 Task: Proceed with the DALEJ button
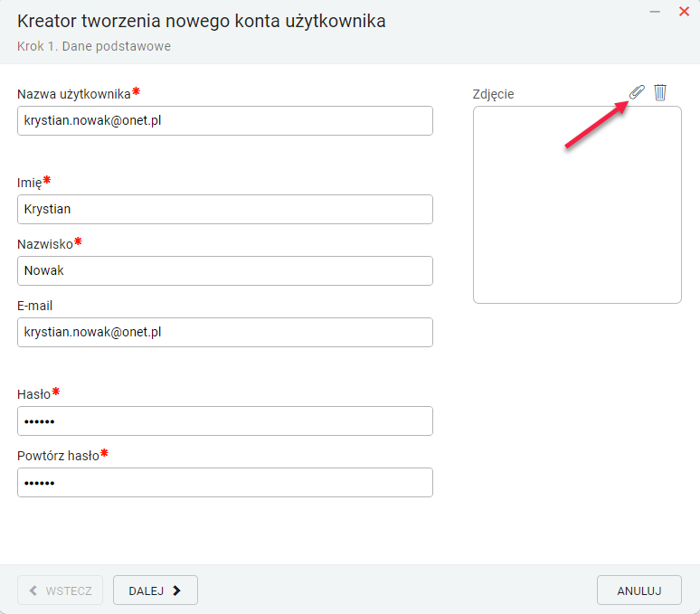(x=156, y=590)
